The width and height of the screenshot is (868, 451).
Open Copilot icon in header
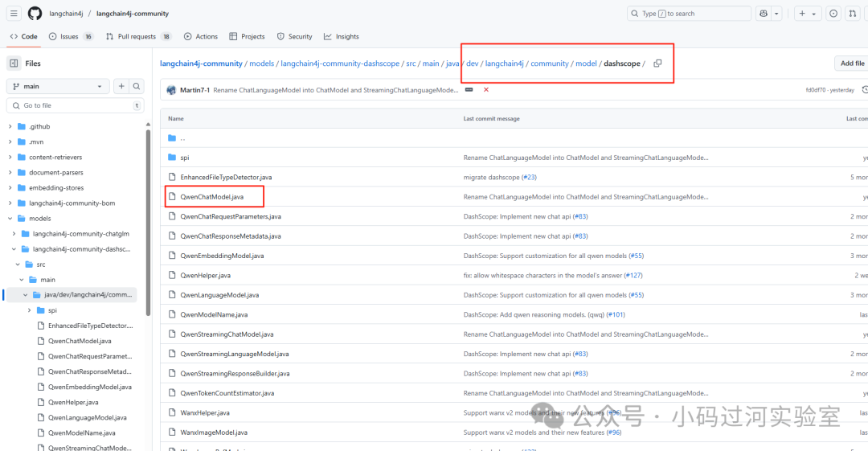click(764, 14)
